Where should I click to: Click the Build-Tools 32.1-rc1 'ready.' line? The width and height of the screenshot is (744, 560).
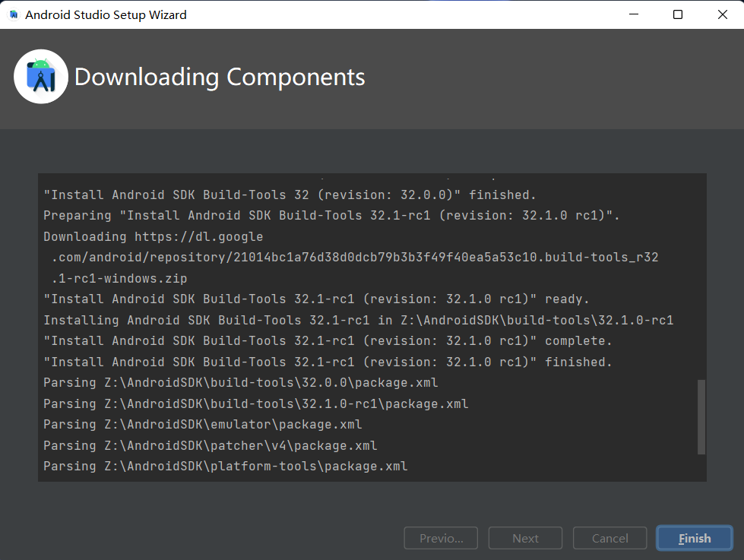(316, 299)
